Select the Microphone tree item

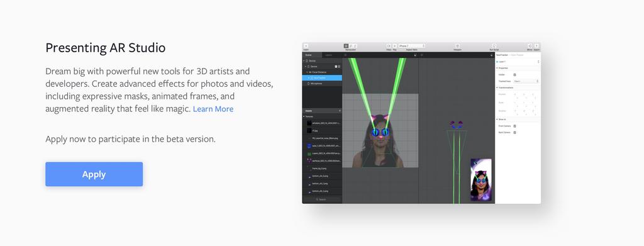322,84
